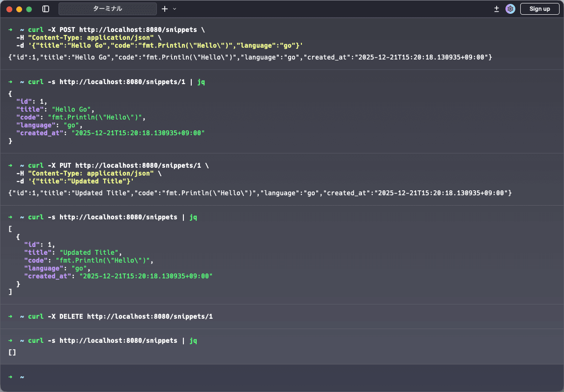Minimize window using yellow button
Screen dimensions: 564x392
coord(19,9)
